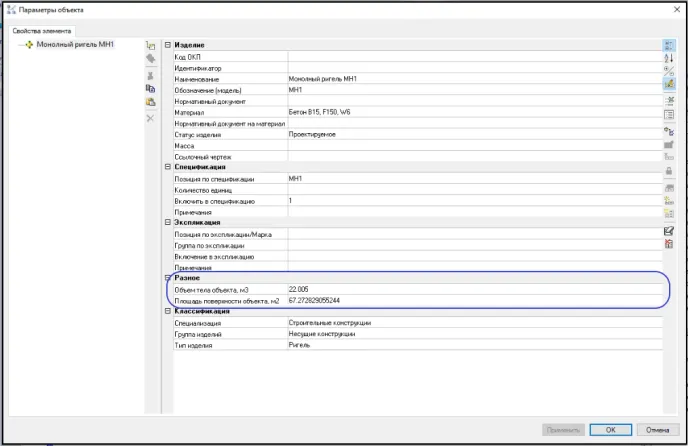Select the Свойства элемента tab
The width and height of the screenshot is (688, 446).
(x=42, y=31)
